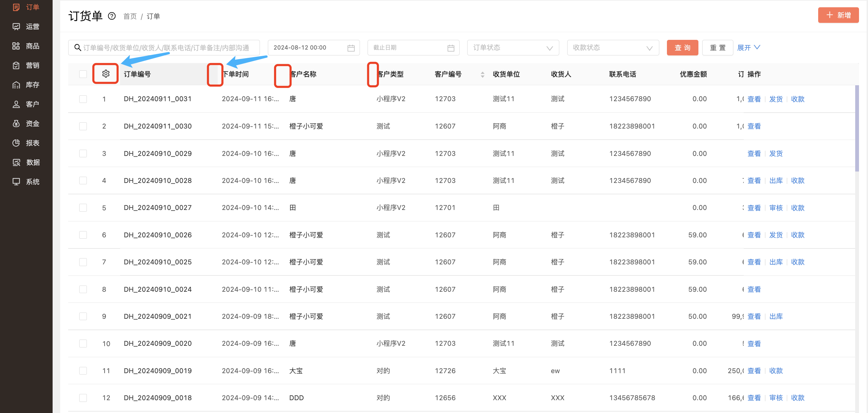Select the 客户 menu label
The height and width of the screenshot is (413, 868).
[x=33, y=104]
